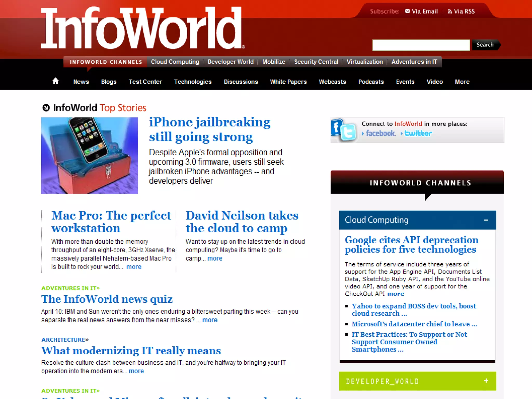Image resolution: width=532 pixels, height=399 pixels.
Task: Open the More navigation menu
Action: [462, 82]
